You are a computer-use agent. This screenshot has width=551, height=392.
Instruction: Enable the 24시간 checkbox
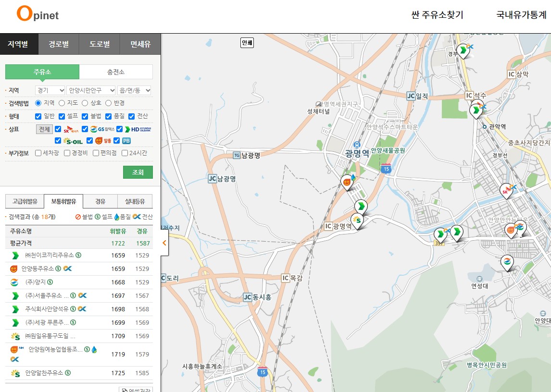point(125,153)
